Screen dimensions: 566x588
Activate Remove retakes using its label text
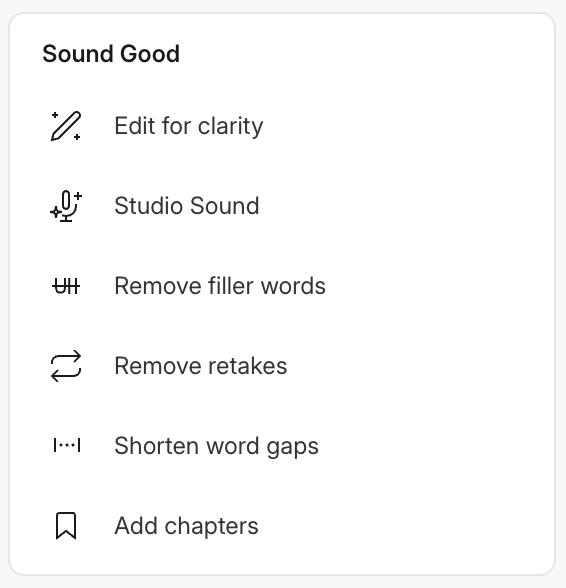point(201,366)
